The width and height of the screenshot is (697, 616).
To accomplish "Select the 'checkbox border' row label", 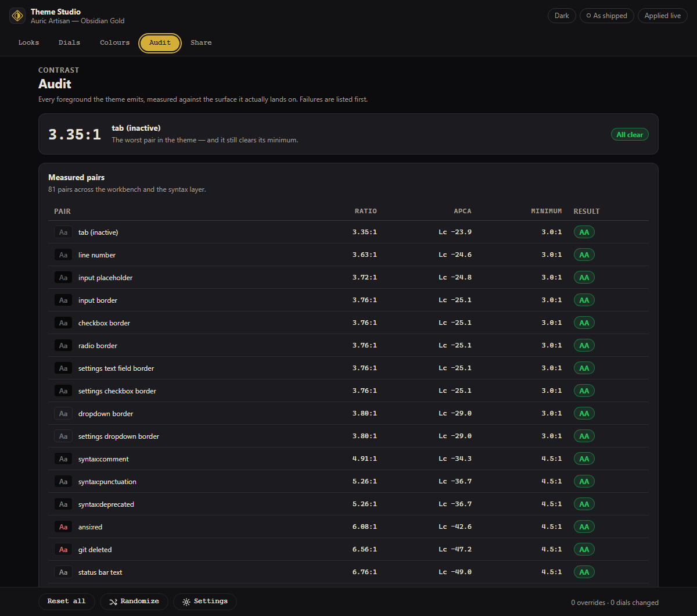I will [x=104, y=323].
